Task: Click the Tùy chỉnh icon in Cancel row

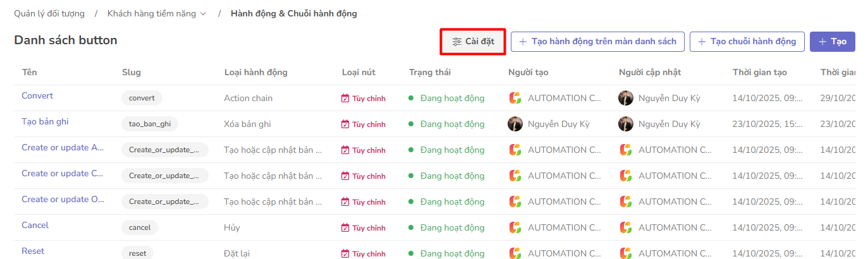Action: pyautogui.click(x=345, y=228)
